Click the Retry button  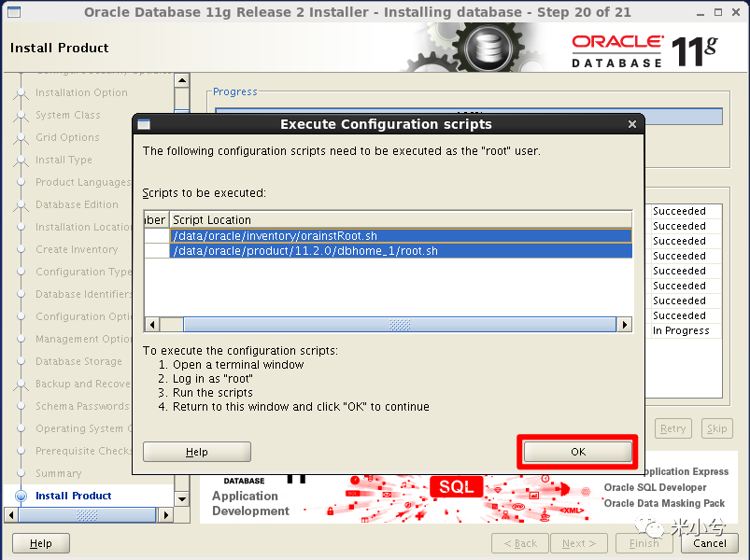(x=672, y=428)
